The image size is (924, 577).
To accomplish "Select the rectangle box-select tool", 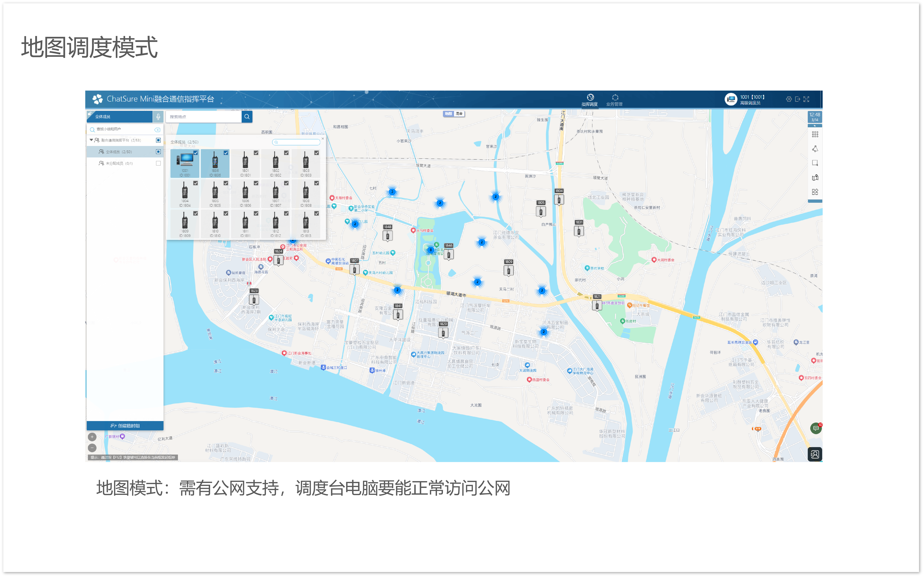I will (x=815, y=163).
